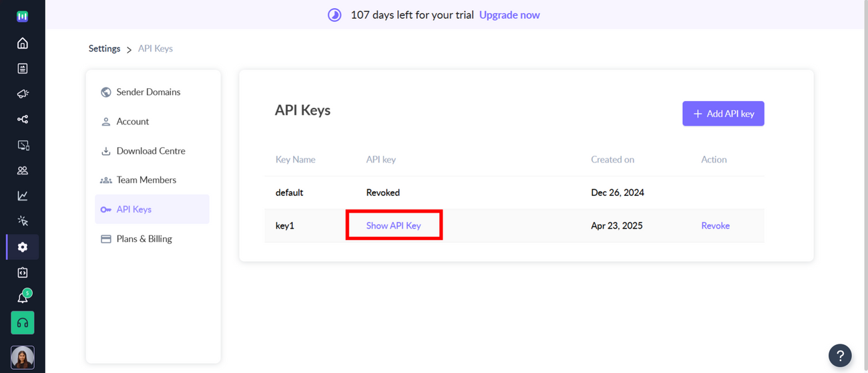Open the round help question mark button
868x373 pixels.
[840, 356]
